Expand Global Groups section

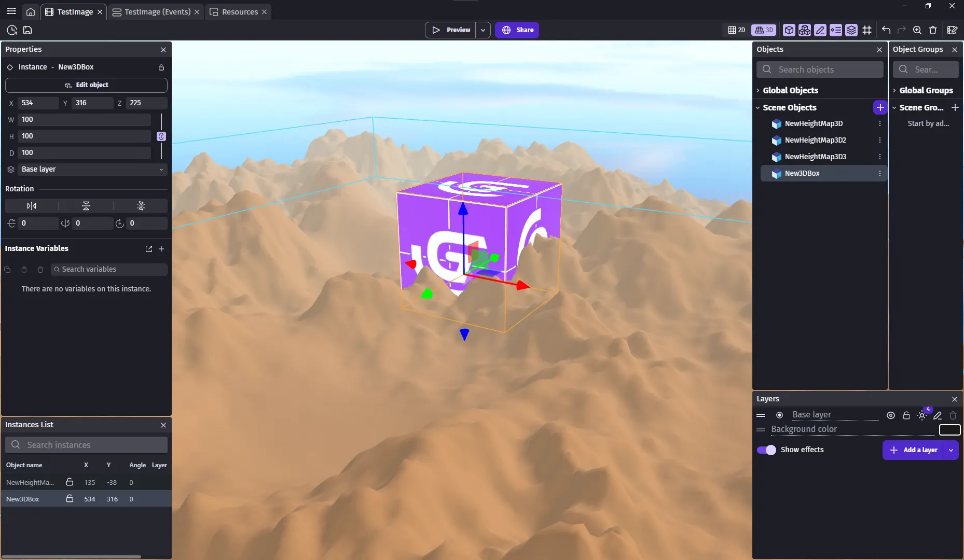point(894,90)
